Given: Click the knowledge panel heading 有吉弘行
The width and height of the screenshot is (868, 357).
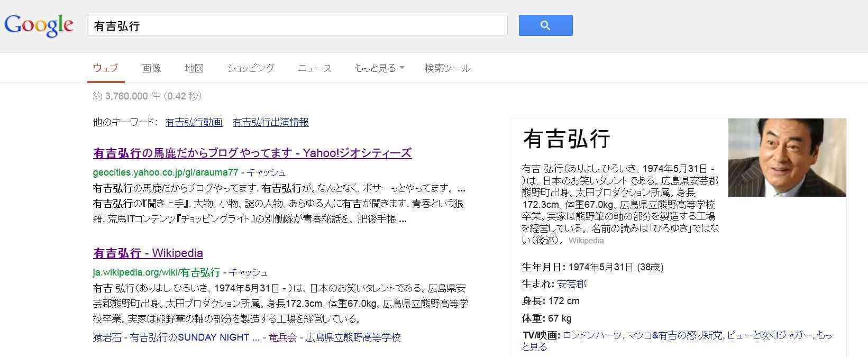Looking at the screenshot, I should pyautogui.click(x=567, y=139).
